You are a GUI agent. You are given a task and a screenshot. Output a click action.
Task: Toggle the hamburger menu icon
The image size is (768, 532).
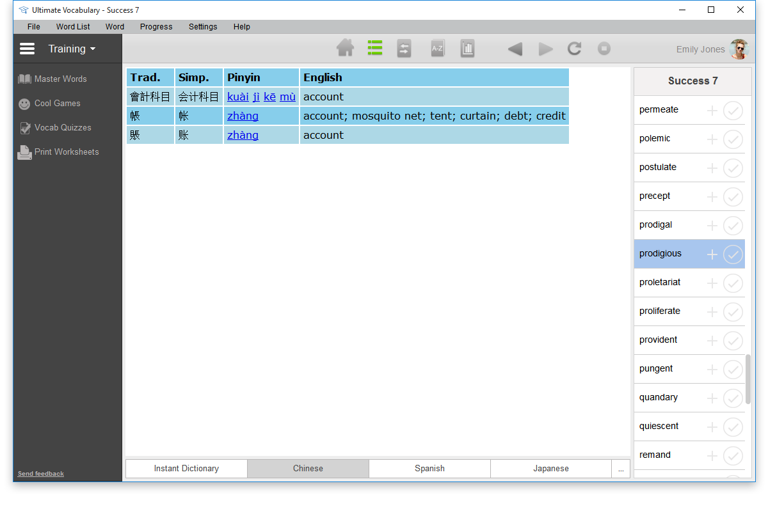(x=28, y=49)
